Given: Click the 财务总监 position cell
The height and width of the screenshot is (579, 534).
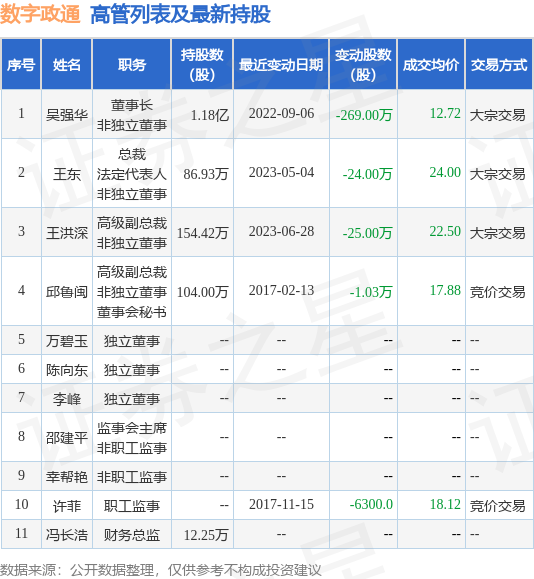Looking at the screenshot, I should (x=132, y=535).
